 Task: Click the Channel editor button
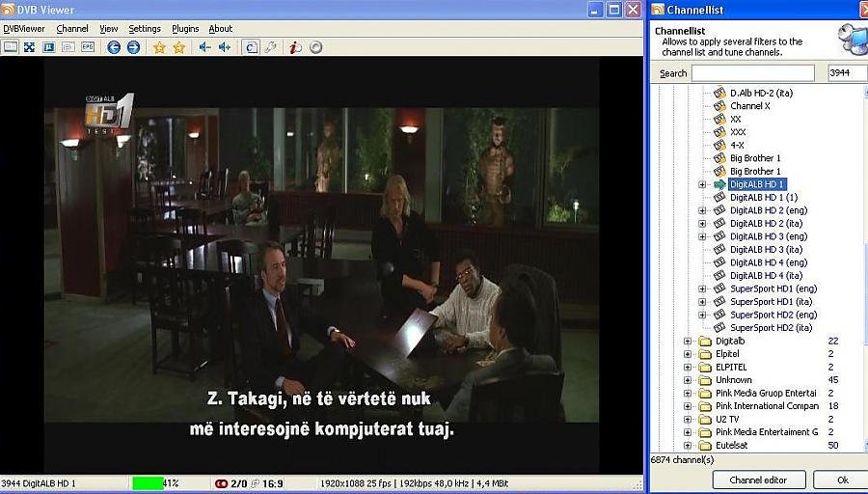point(758,480)
